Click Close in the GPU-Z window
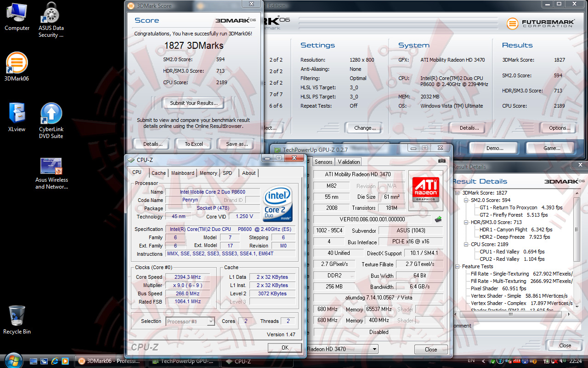The width and height of the screenshot is (588, 368). [x=431, y=350]
